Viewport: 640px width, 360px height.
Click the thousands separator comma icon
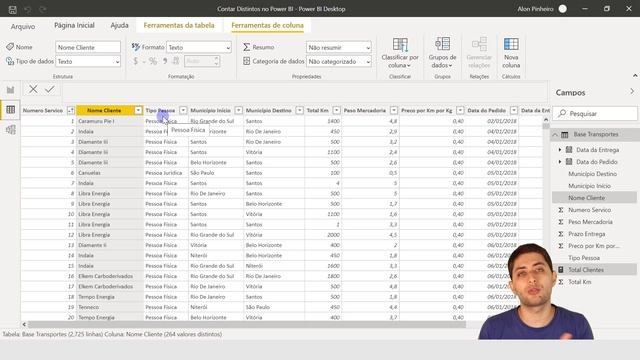[x=165, y=61]
